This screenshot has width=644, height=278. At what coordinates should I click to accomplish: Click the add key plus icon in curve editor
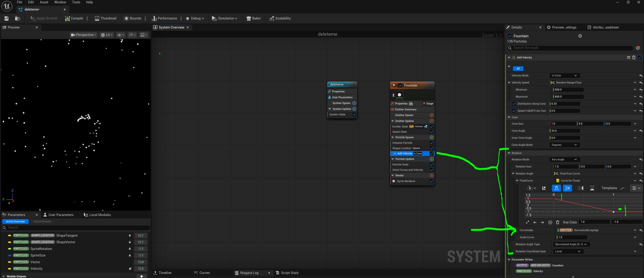(x=550, y=222)
